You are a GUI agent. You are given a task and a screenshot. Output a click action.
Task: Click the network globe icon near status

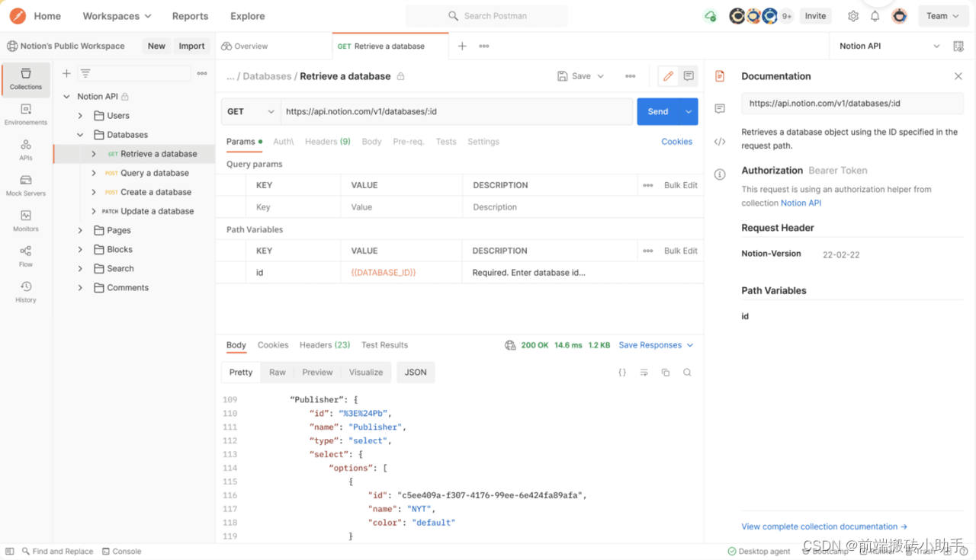[x=510, y=345]
